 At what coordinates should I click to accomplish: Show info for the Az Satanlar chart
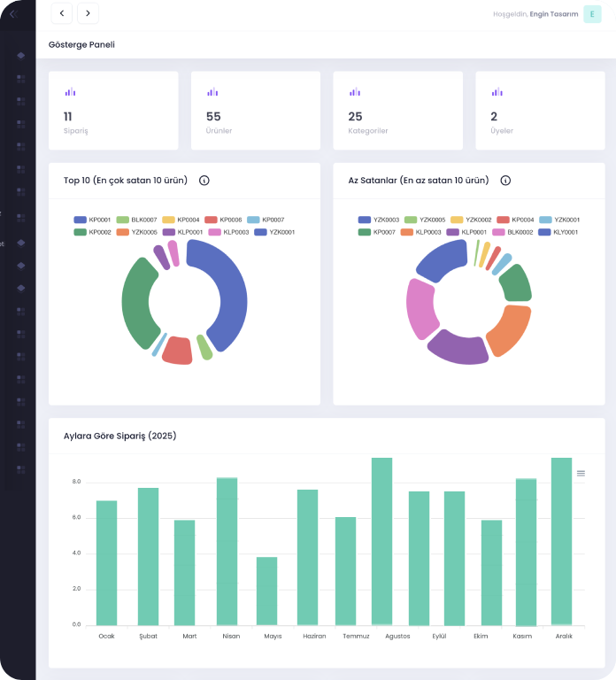click(x=505, y=181)
